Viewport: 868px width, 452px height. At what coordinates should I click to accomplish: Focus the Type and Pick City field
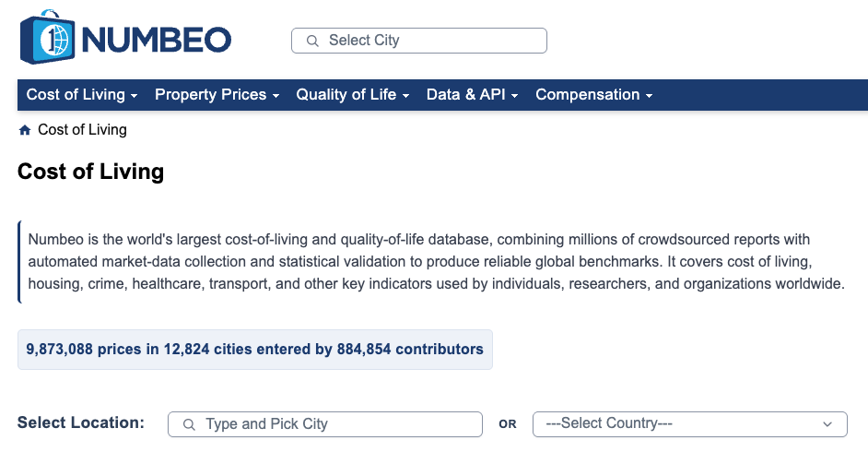click(x=325, y=424)
